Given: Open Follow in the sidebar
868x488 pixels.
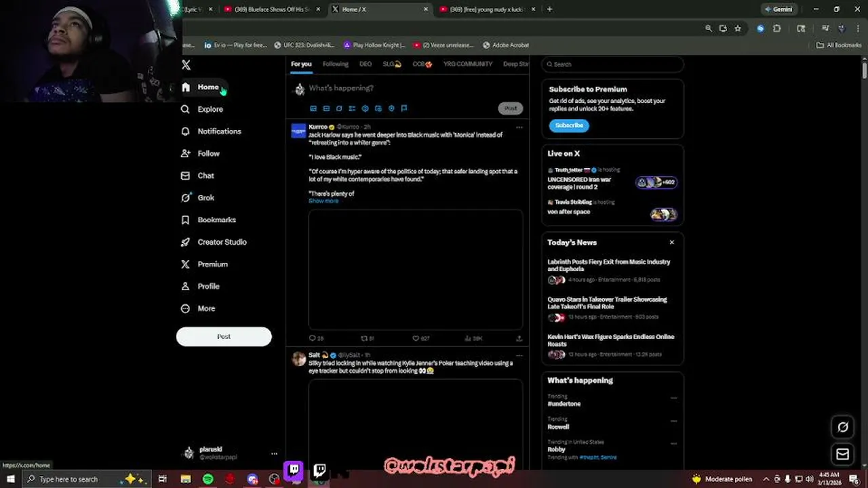Looking at the screenshot, I should point(200,154).
